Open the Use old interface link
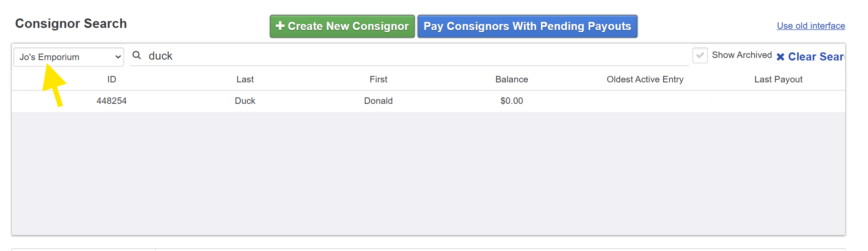Screen dimensions: 868x251 pos(811,26)
